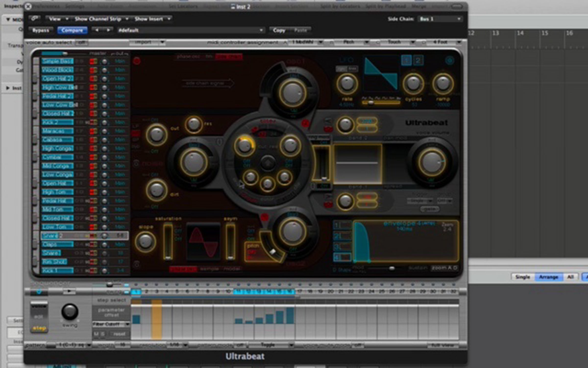Click the EQ band 2 knob
This screenshot has height=368, width=588.
point(345,125)
